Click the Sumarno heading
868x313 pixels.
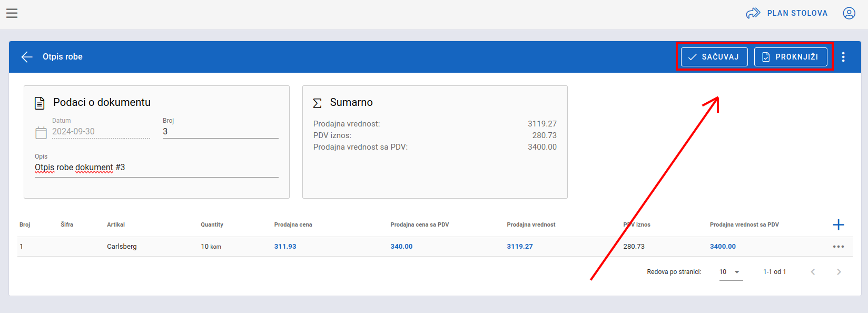coord(351,102)
